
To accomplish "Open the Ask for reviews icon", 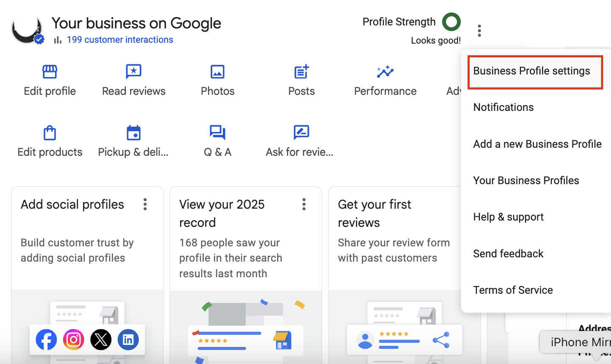I will click(x=301, y=132).
